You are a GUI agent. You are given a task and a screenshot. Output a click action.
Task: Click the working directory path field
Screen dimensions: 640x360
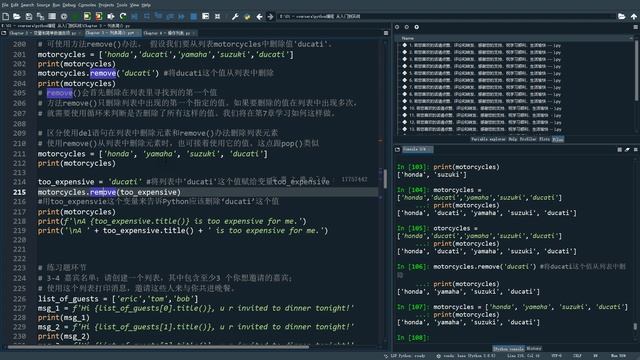click(x=446, y=16)
